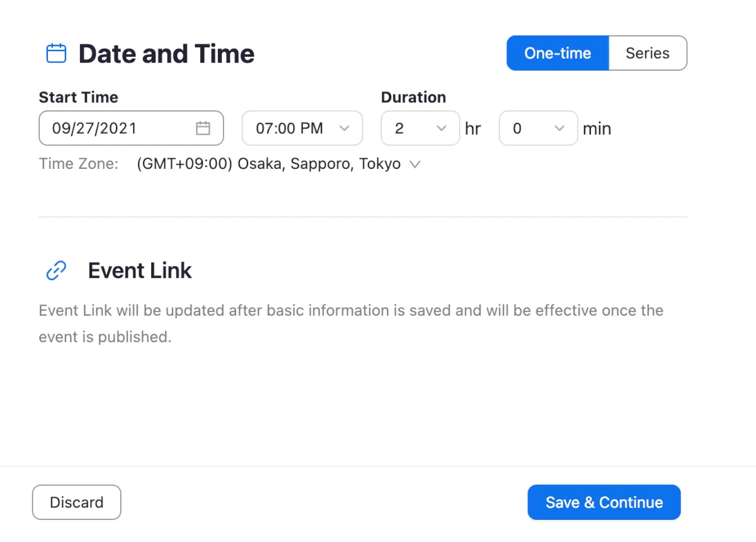Switch the event type to Series
Screen dimensions: 756x542
[x=647, y=54]
